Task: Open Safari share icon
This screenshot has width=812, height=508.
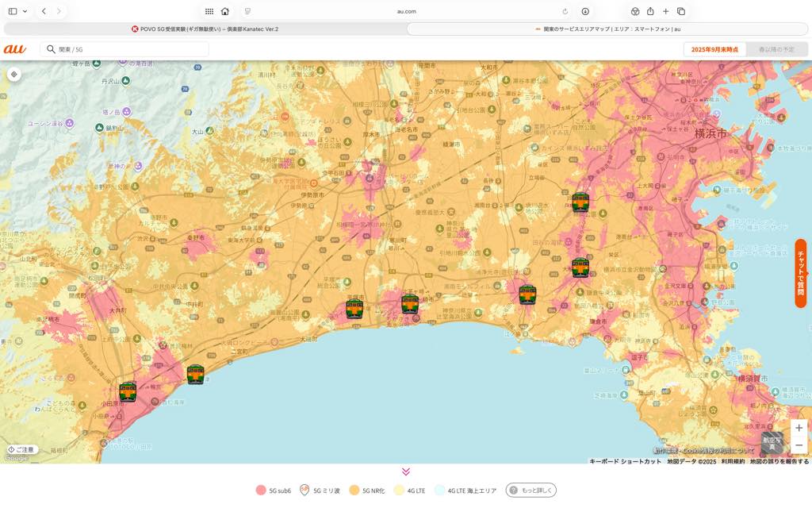Action: 650,11
